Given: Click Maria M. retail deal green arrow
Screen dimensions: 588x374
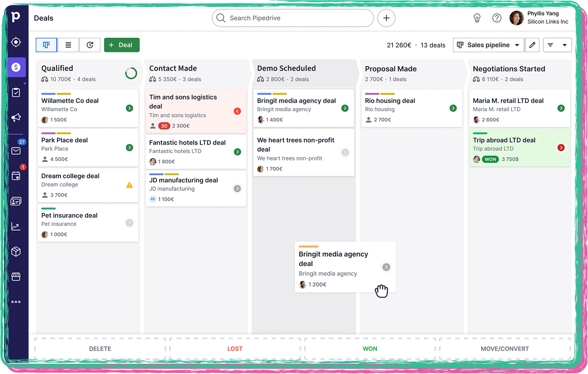Looking at the screenshot, I should point(561,109).
